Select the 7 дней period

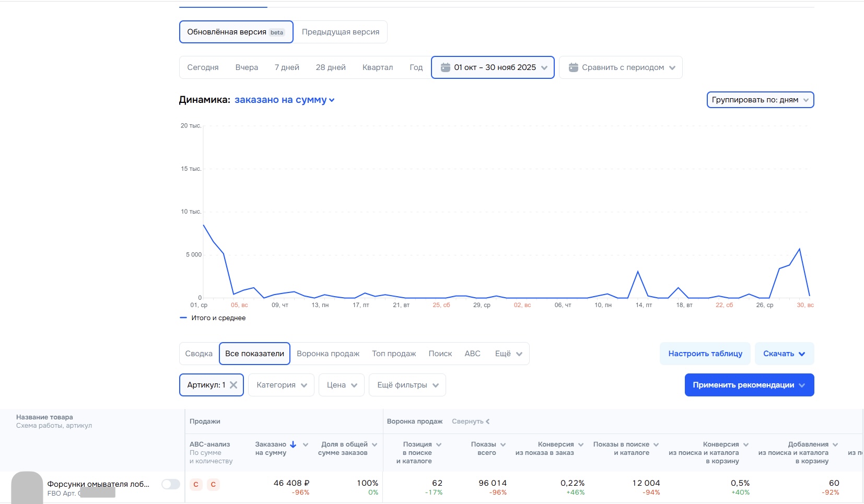tap(287, 67)
